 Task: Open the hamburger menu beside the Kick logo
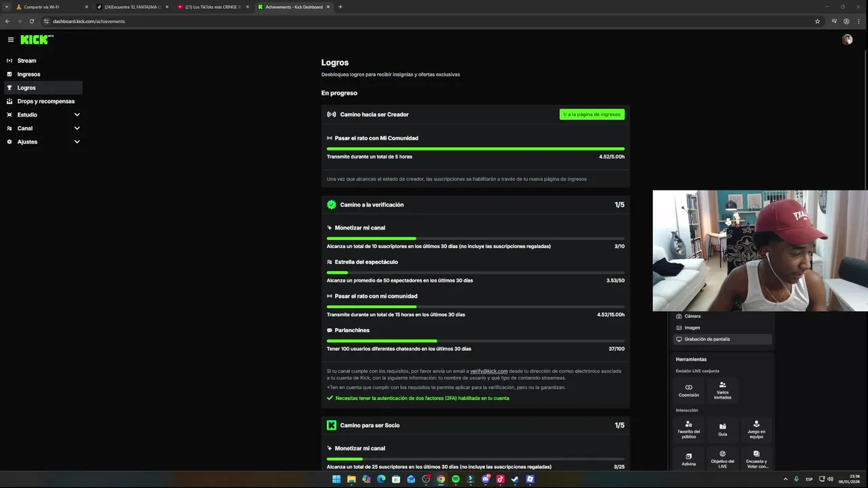(x=11, y=40)
